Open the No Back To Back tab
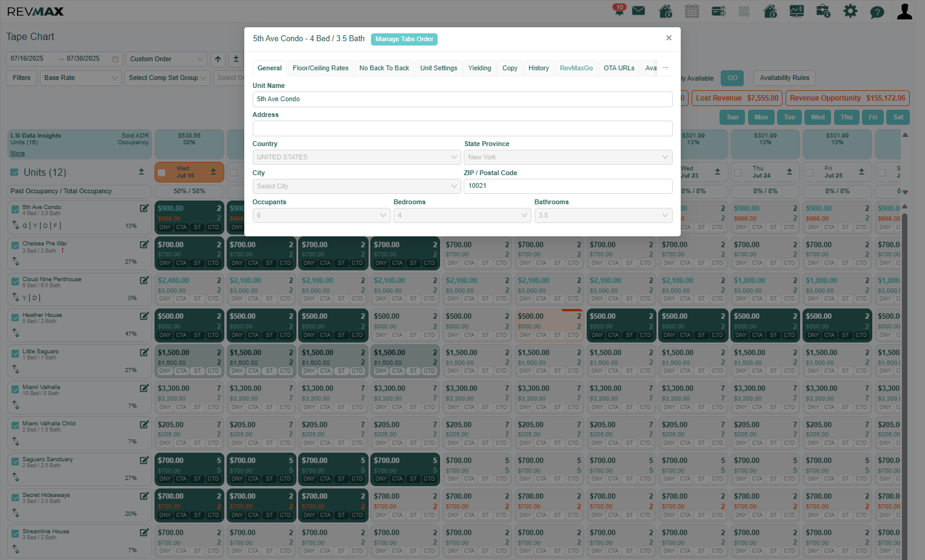Screen dimensions: 925x560 [x=384, y=68]
